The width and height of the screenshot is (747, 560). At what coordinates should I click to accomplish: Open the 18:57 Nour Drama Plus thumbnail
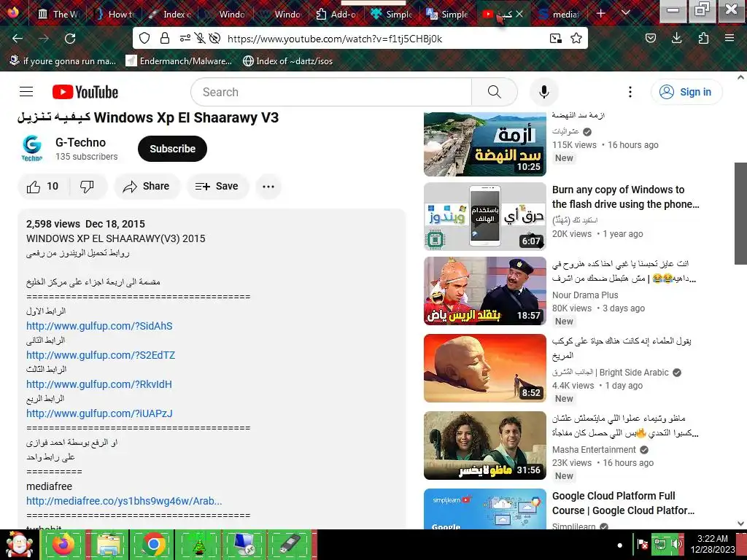pyautogui.click(x=485, y=291)
